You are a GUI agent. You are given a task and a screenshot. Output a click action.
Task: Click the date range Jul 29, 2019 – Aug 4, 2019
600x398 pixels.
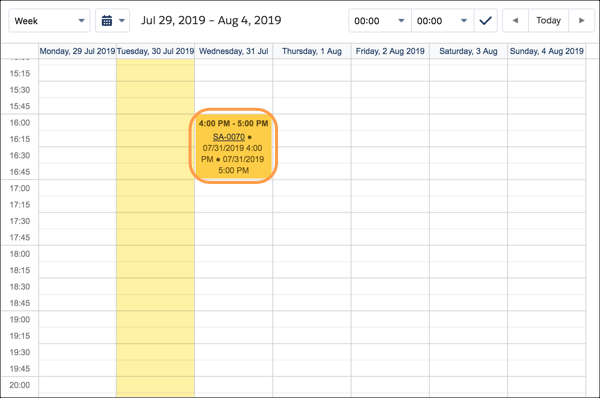(x=211, y=20)
